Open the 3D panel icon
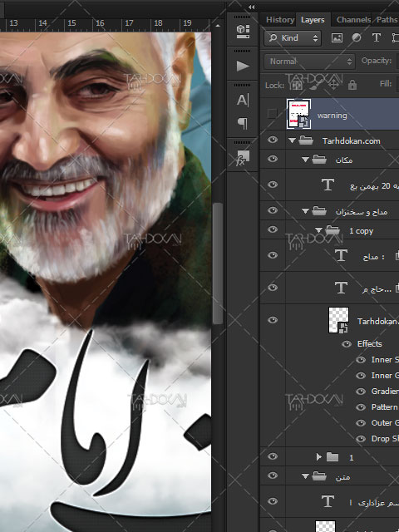Viewport: 399px width, 532px height. point(243,32)
